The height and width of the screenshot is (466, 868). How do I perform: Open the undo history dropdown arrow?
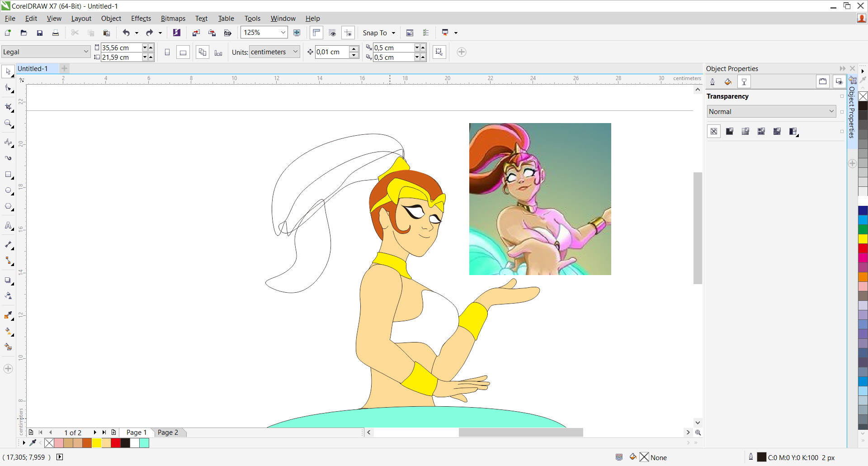pos(137,33)
